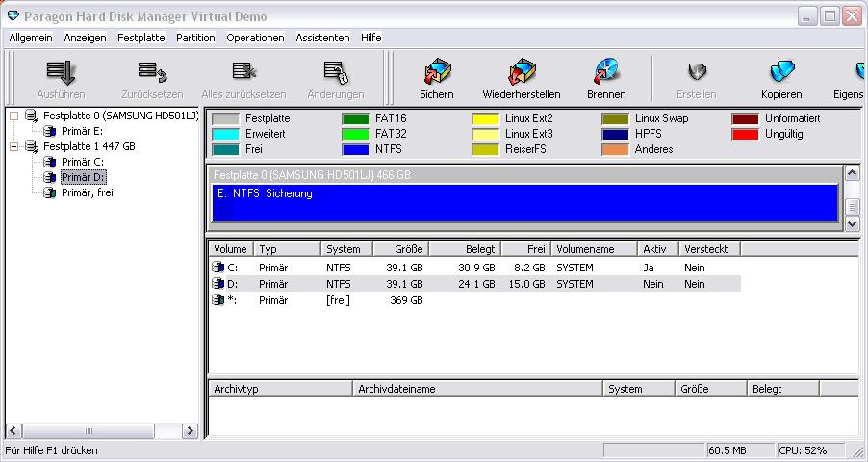Viewport: 868px width, 462px height.
Task: Sort by the Versteckt column header
Action: pos(709,249)
